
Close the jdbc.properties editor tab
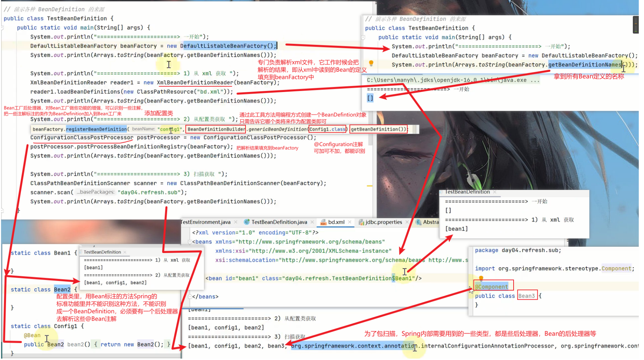(x=407, y=222)
